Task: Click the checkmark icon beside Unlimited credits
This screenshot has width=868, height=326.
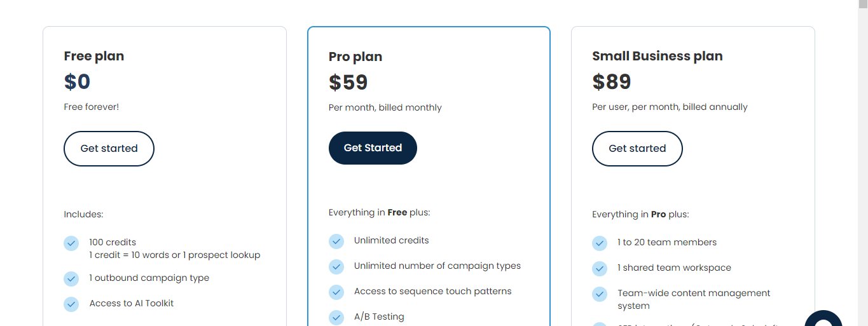Action: [336, 241]
